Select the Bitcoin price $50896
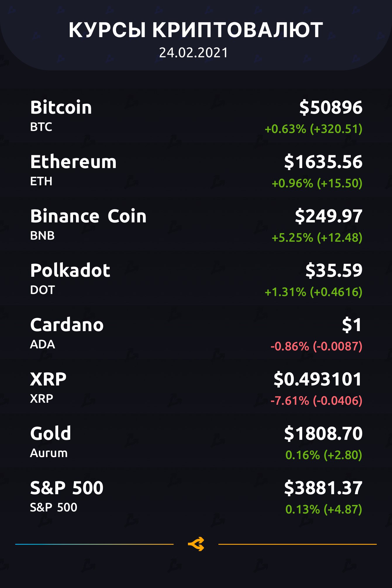This screenshot has height=588, width=392. tap(331, 107)
